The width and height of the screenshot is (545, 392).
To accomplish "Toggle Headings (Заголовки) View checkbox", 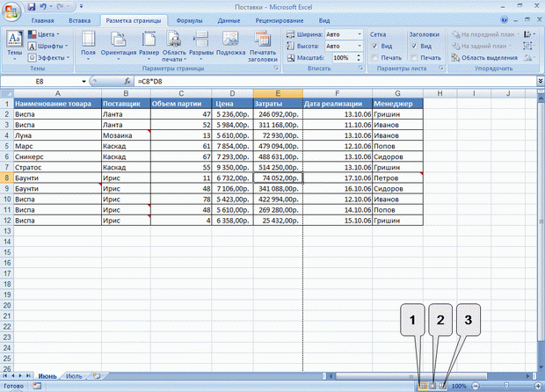I will tap(414, 46).
